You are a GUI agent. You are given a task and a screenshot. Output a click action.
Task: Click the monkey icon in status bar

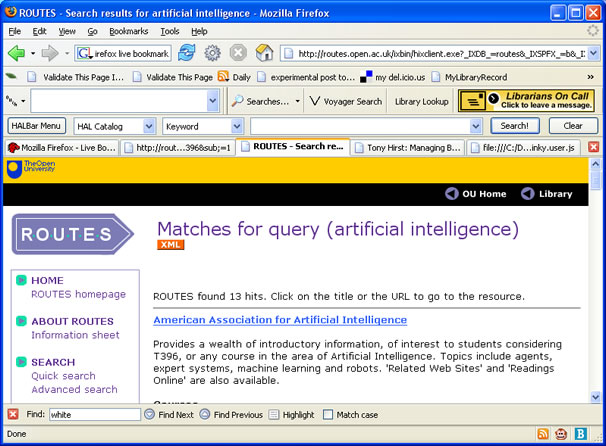click(561, 434)
